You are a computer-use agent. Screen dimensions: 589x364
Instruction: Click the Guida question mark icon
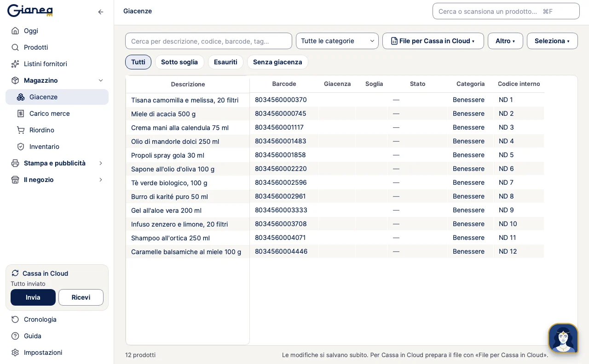15,336
